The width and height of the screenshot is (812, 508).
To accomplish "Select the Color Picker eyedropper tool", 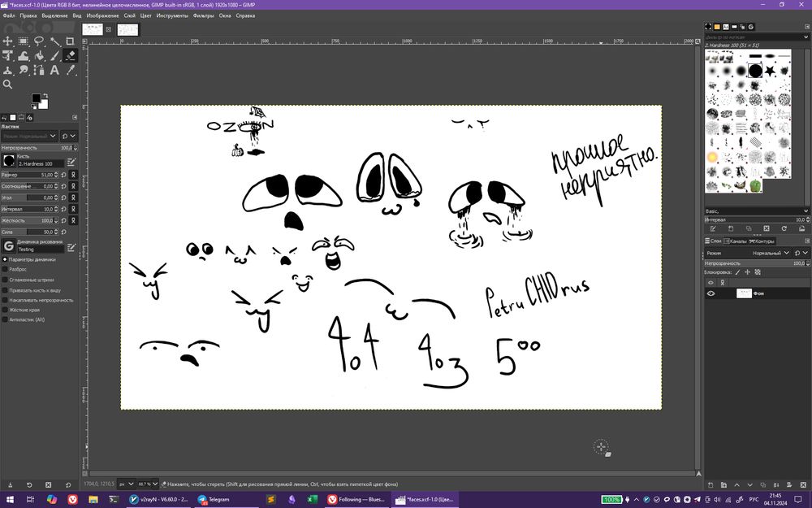I will click(x=70, y=71).
